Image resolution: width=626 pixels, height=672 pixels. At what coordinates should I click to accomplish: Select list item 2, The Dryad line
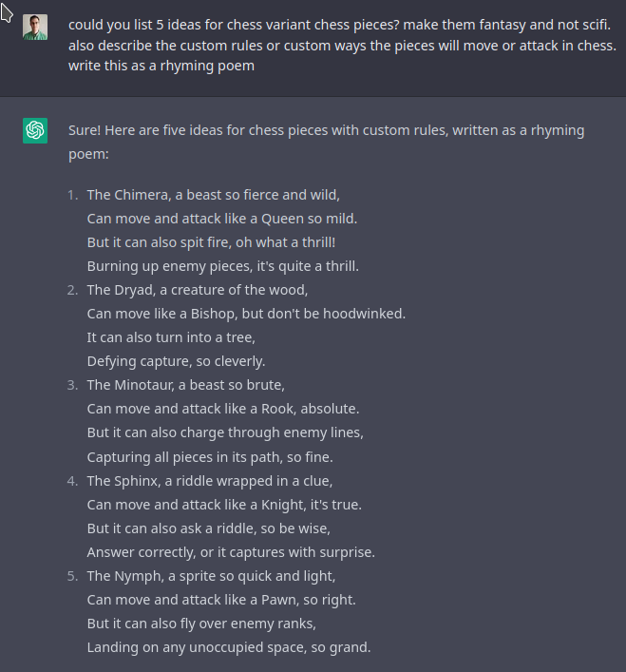pyautogui.click(x=198, y=290)
